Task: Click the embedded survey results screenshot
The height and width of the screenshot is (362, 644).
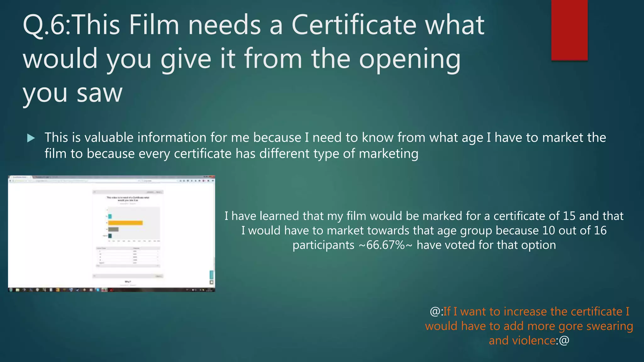Action: [112, 233]
